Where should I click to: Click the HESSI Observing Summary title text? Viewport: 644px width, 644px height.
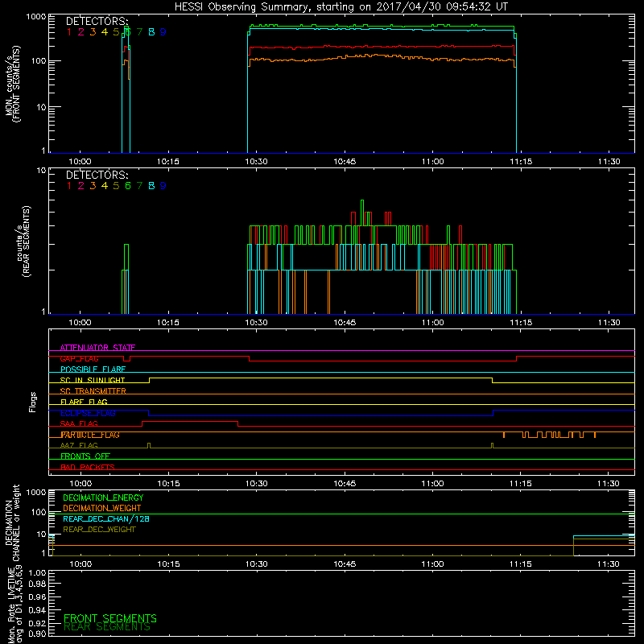tap(341, 7)
